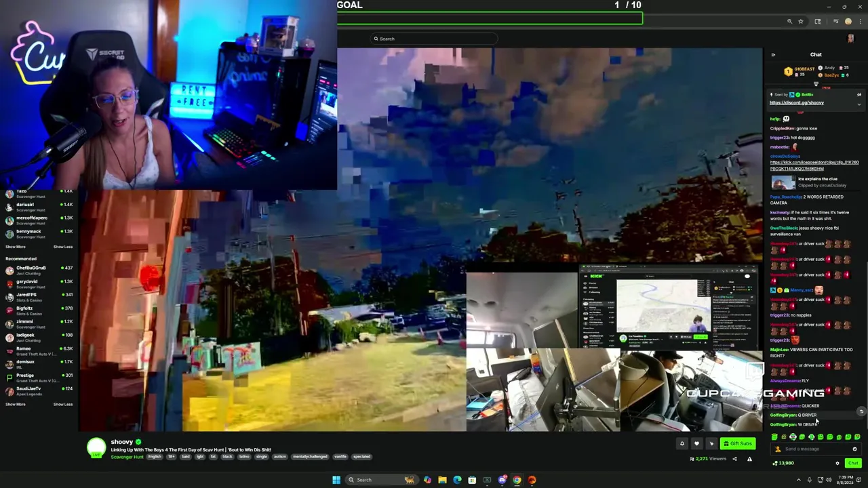Select the English stream tag

(155, 457)
